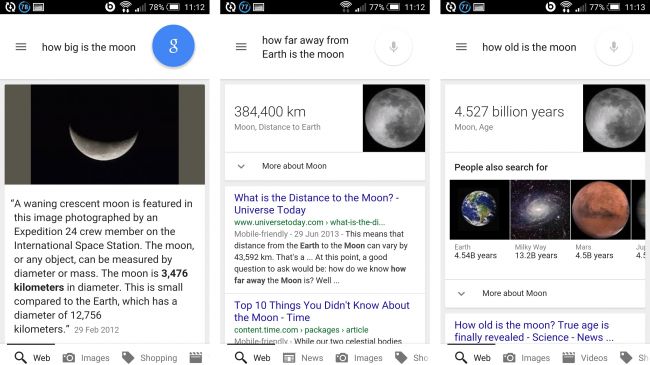Tap microphone icon next to 'how old is the moon'
650x365 pixels.
(614, 47)
